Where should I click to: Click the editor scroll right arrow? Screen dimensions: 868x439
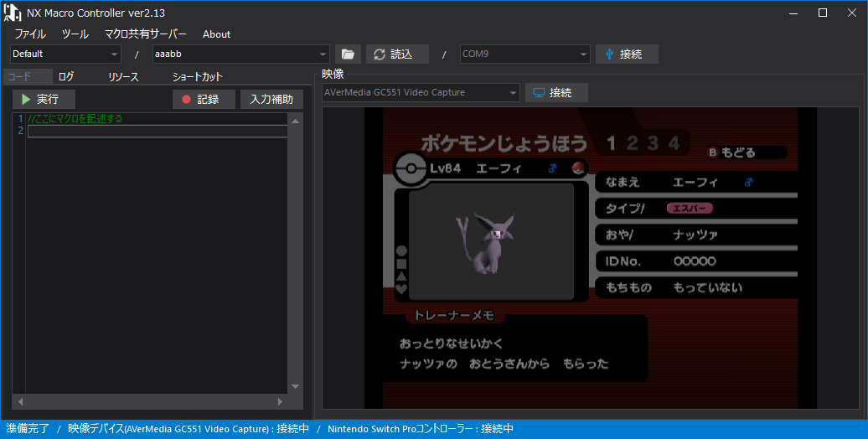coord(280,401)
